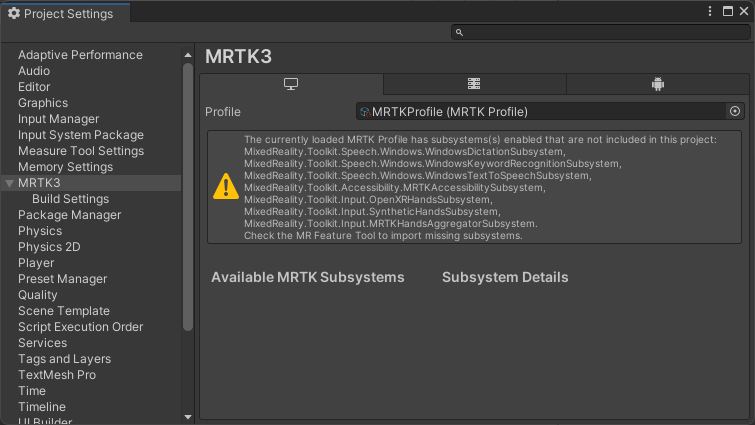This screenshot has height=425, width=755.
Task: Open Tags and Layers settings
Action: [65, 359]
